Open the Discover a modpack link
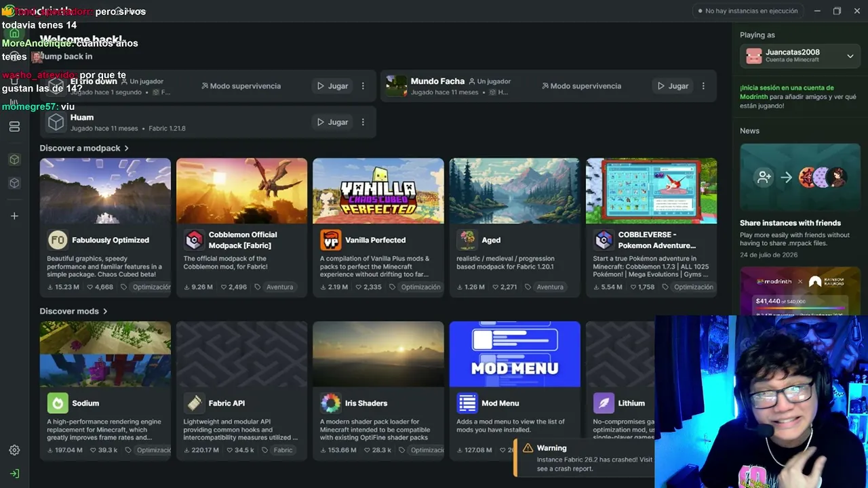Screen dimensions: 868x488 pyautogui.click(x=84, y=148)
